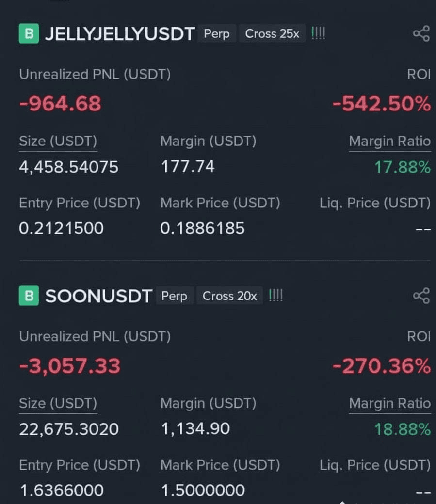
Task: Select the 177.74 margin value
Action: coord(188,167)
